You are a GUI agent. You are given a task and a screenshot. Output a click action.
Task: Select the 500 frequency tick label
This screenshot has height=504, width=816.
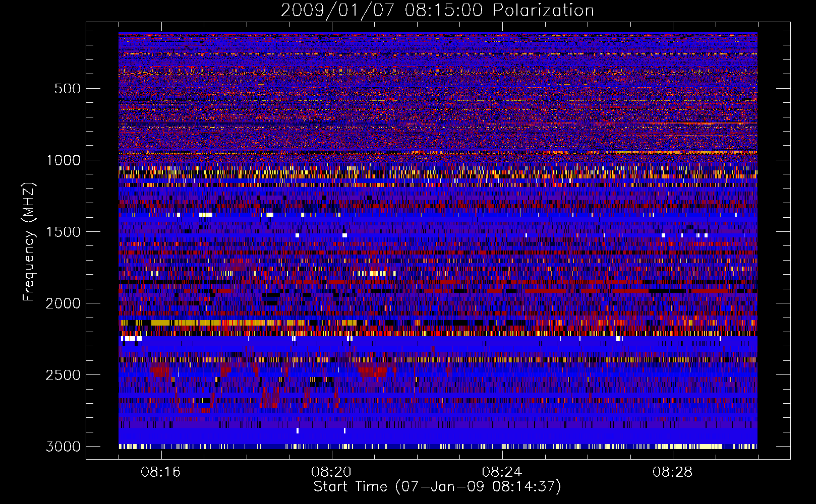pyautogui.click(x=68, y=89)
